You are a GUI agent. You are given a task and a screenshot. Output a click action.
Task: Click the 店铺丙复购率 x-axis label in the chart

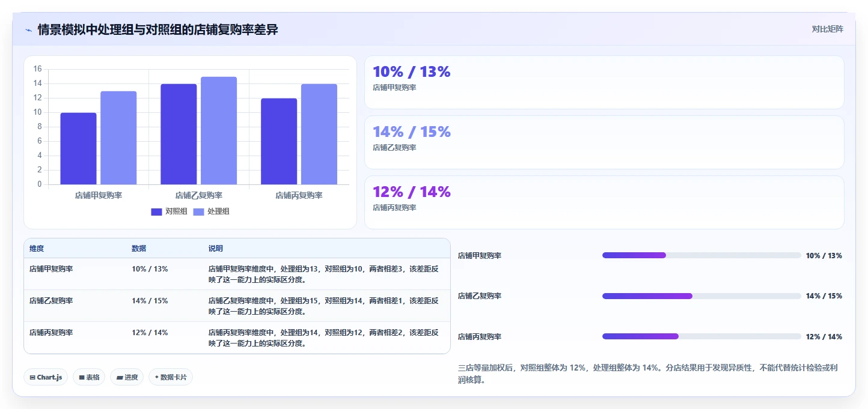coord(299,196)
